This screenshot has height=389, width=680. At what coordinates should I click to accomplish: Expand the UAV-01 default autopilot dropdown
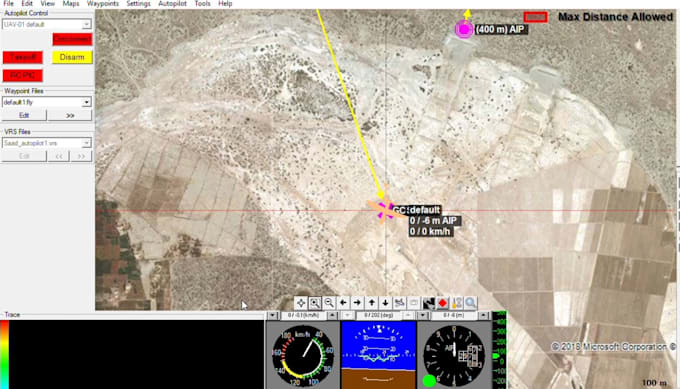(x=86, y=24)
